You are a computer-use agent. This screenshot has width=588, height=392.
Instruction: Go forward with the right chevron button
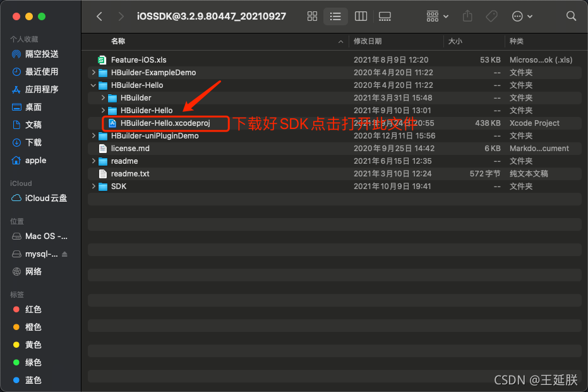coord(121,16)
